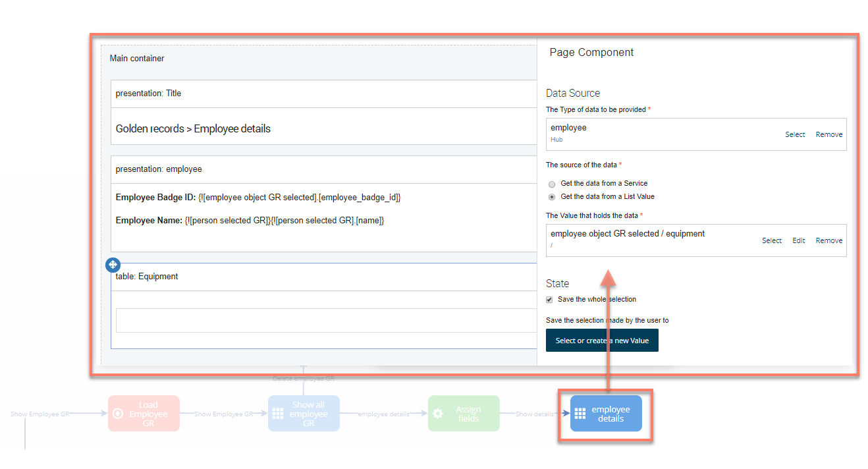
Task: Open the Value that holds the data selector
Action: point(771,240)
